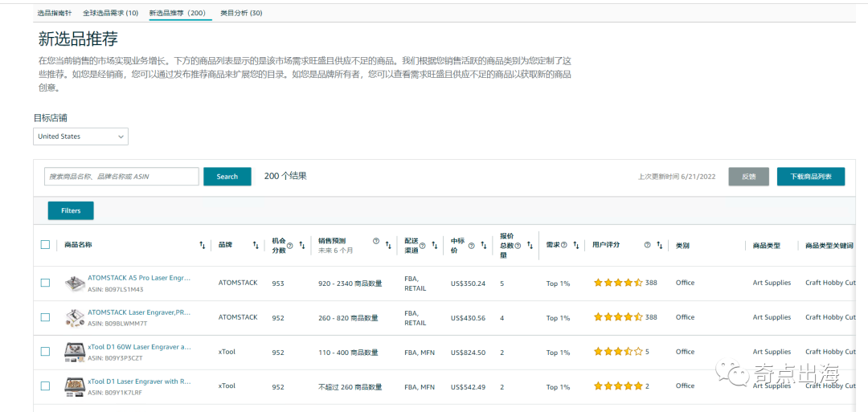
Task: Open help icon for 用户评分
Action: pyautogui.click(x=647, y=245)
